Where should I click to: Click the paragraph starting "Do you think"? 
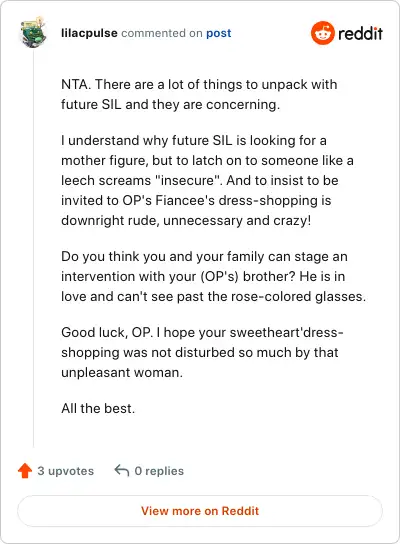pos(213,277)
